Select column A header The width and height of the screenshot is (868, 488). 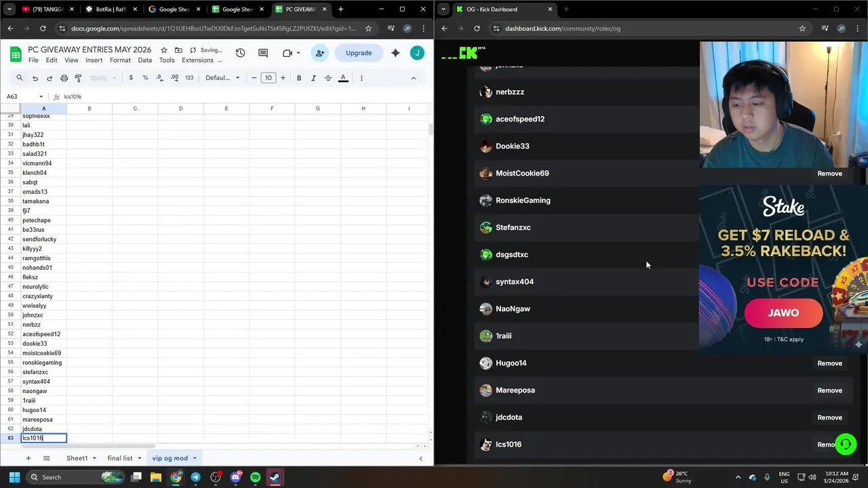pyautogui.click(x=43, y=108)
